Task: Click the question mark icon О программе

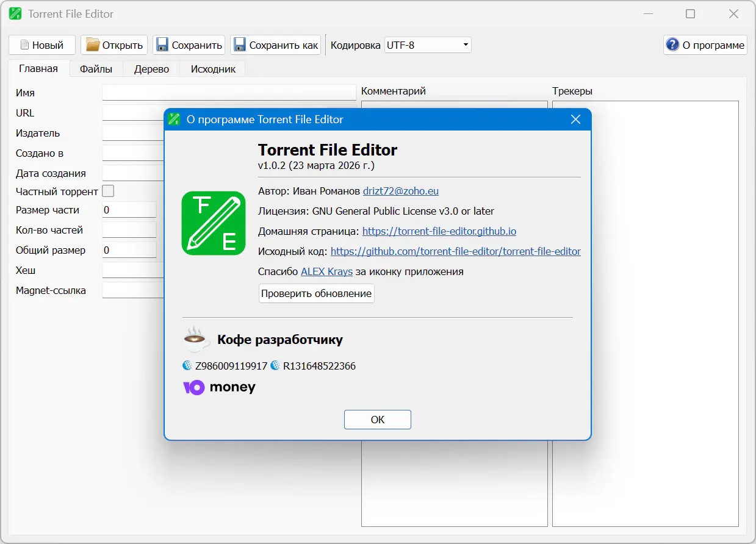Action: pos(672,45)
